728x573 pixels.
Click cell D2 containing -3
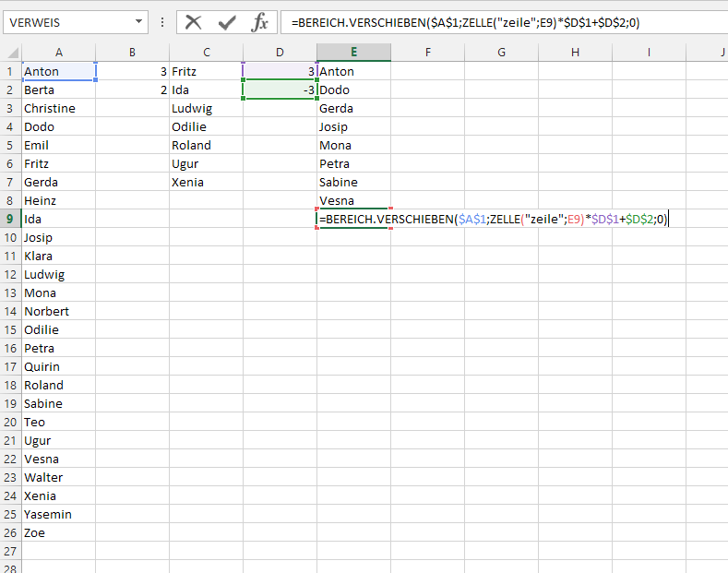(x=280, y=90)
